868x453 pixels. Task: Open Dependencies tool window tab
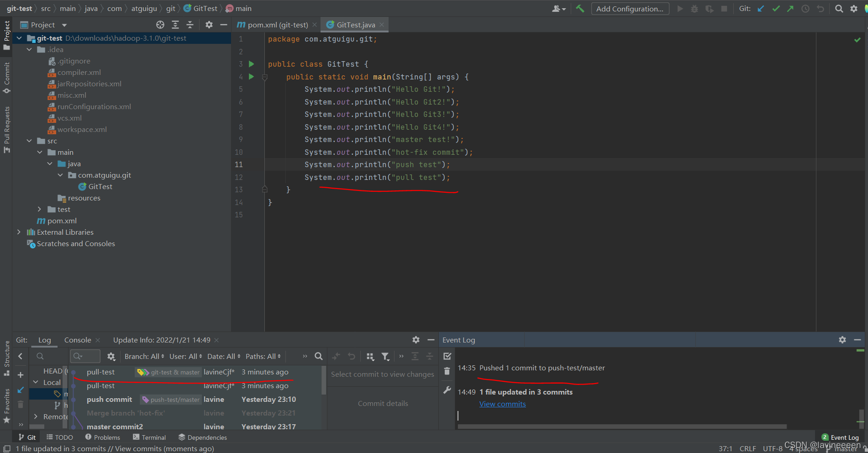coord(202,437)
